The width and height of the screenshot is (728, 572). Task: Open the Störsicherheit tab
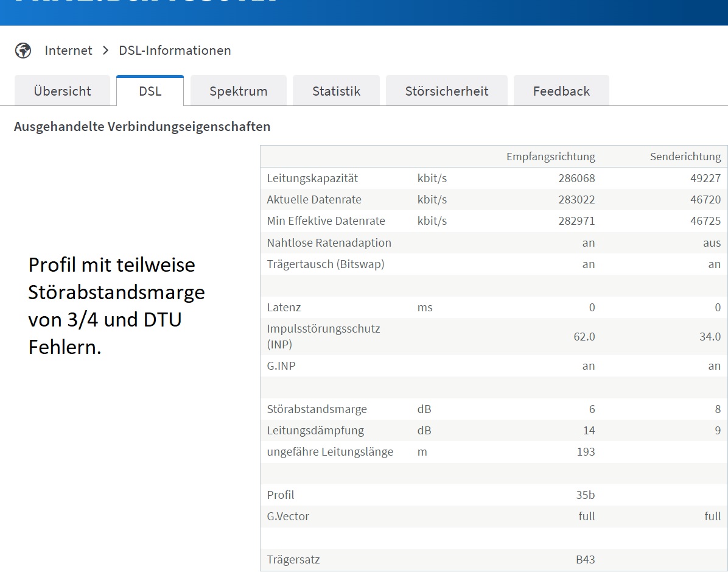[447, 91]
